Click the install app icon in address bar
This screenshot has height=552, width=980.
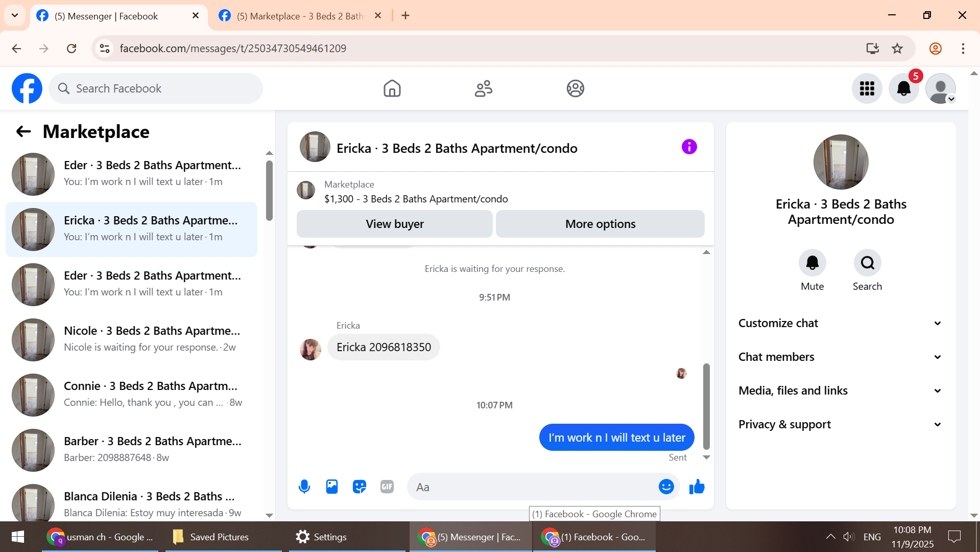point(873,49)
